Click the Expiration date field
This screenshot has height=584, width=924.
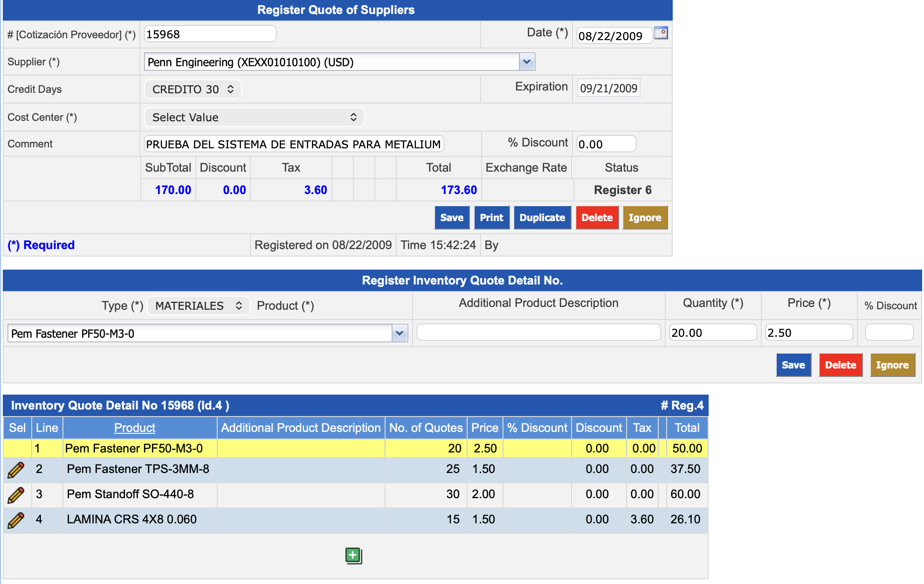pos(608,88)
